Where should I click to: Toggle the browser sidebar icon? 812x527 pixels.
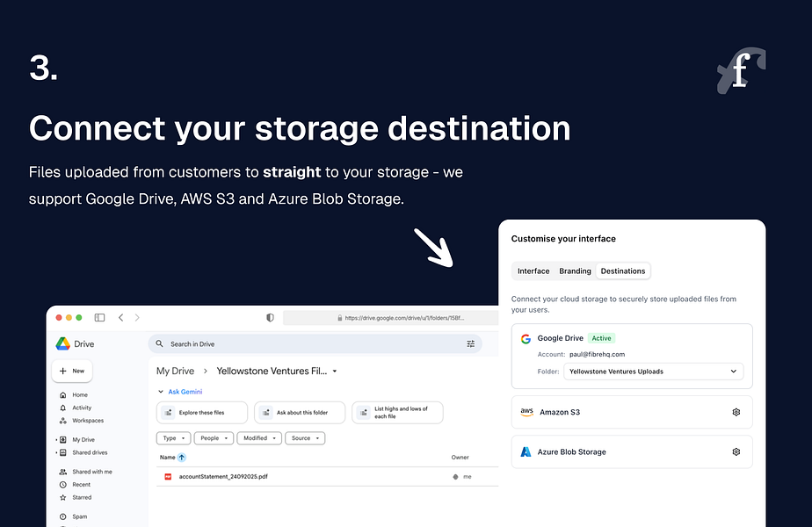(x=99, y=317)
